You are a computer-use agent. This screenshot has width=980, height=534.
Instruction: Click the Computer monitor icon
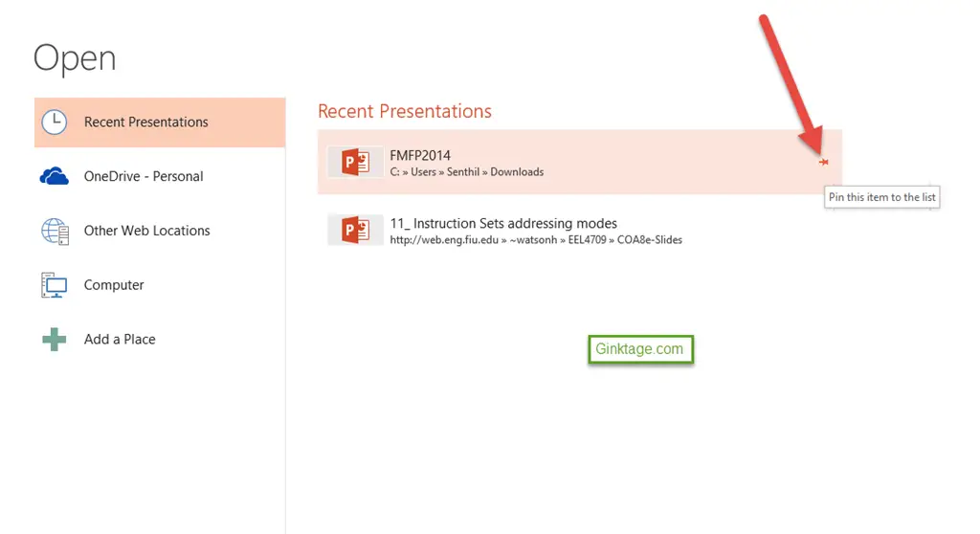(55, 285)
